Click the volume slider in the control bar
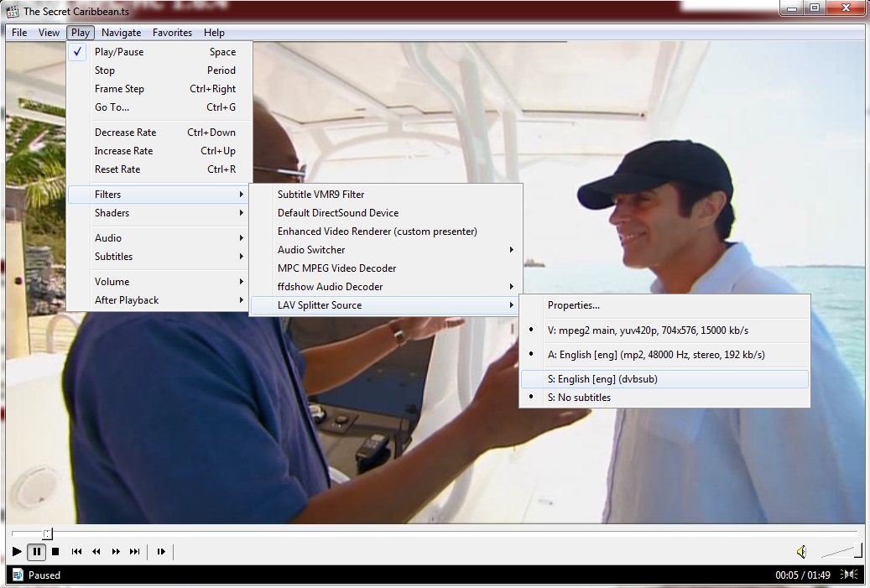 point(841,551)
